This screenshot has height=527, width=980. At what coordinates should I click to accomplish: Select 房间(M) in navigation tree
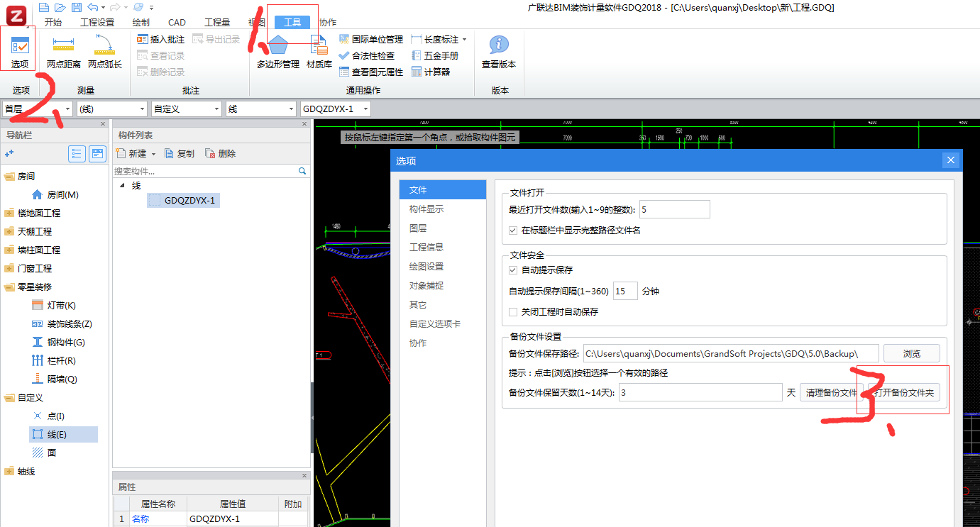click(55, 195)
